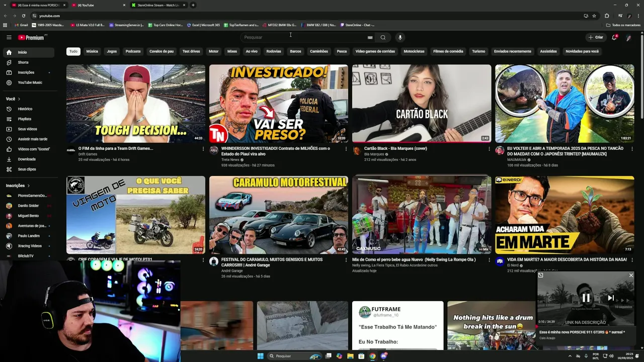
Task: Open options menu for Team Drift Games video
Action: [203, 149]
